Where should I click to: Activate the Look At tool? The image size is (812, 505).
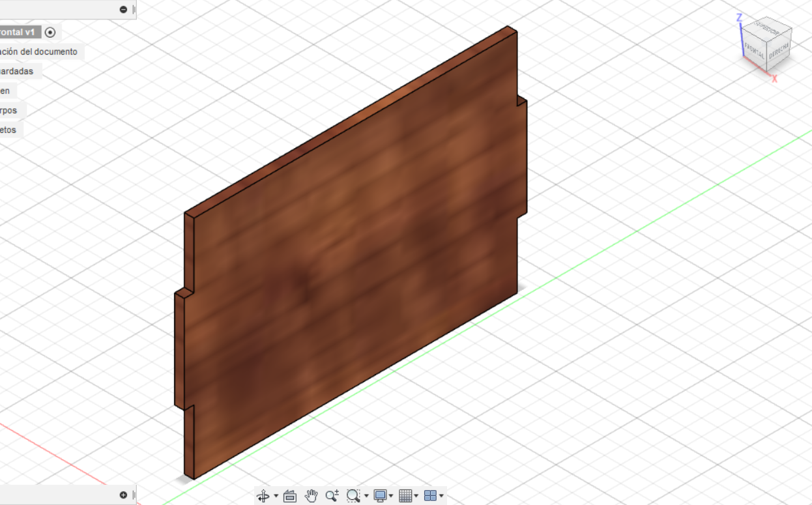click(289, 495)
